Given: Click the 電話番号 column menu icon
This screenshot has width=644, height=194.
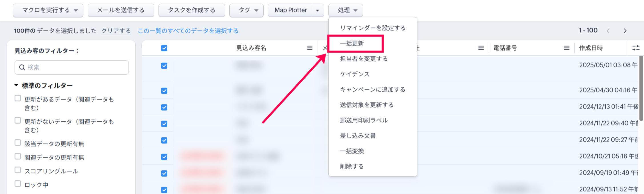Looking at the screenshot, I should [567, 48].
